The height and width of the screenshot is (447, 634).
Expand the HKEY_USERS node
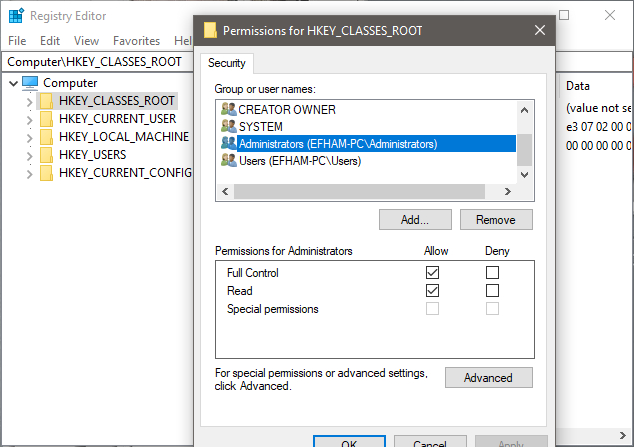pyautogui.click(x=30, y=156)
